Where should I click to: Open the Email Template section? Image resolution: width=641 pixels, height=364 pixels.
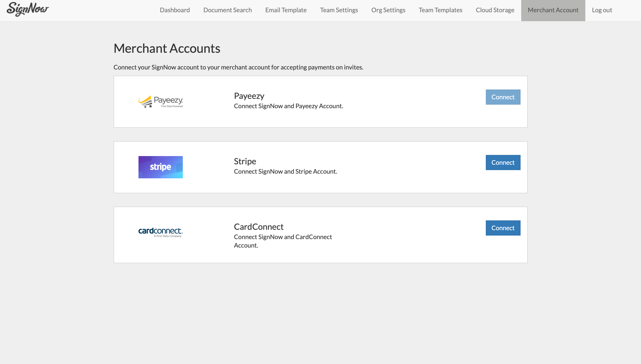[x=286, y=10]
